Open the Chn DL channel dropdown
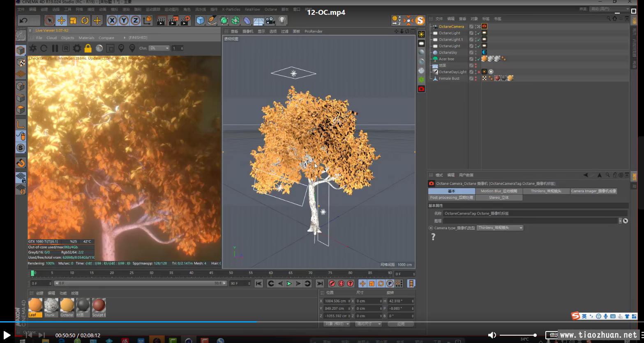Viewport: 644px width, 343px height. click(x=159, y=48)
